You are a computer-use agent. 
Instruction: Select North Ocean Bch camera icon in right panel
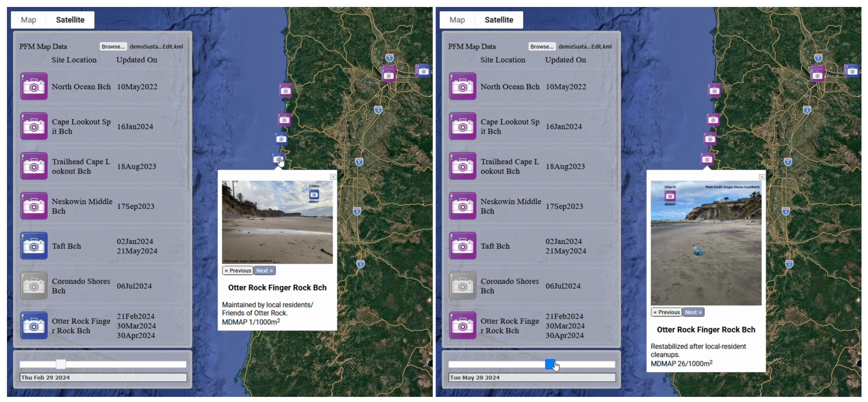tap(463, 86)
